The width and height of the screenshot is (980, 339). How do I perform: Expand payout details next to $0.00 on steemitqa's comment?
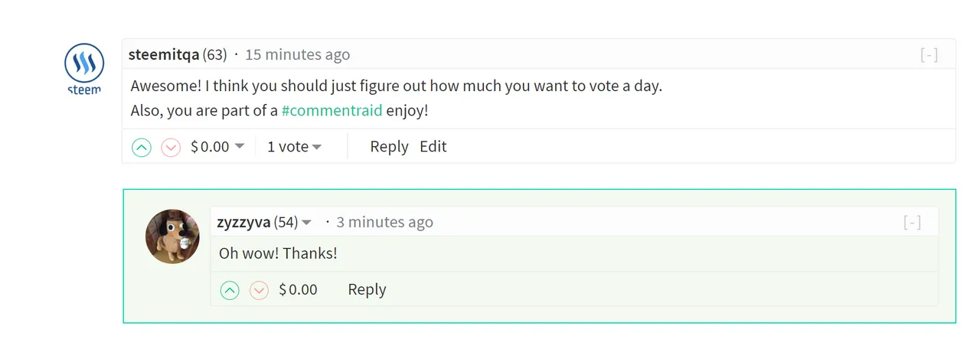pos(240,147)
